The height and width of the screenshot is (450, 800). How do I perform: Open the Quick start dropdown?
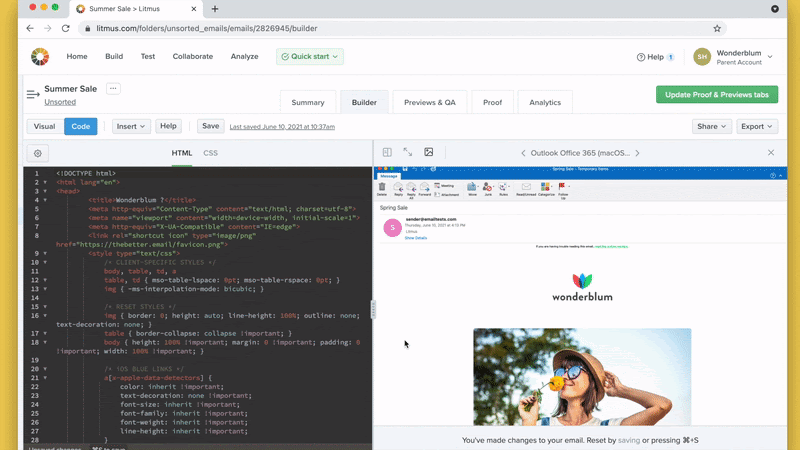pos(310,57)
